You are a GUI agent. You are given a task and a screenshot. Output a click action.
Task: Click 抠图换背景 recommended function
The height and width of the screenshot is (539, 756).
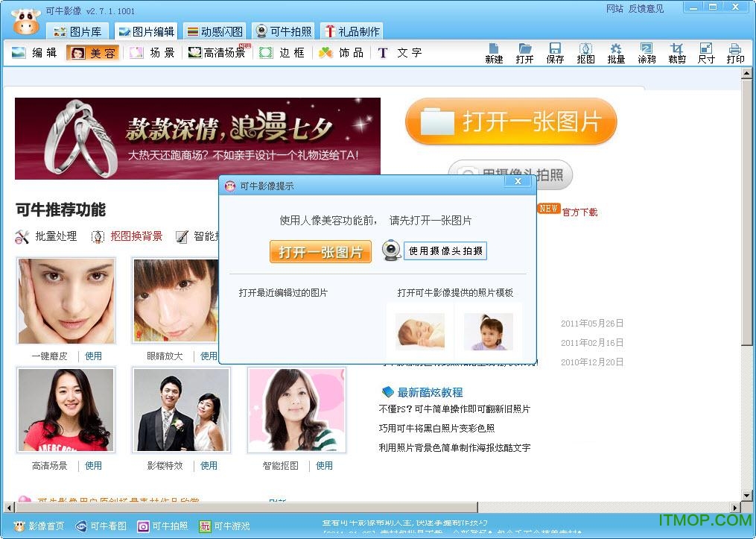(x=127, y=236)
